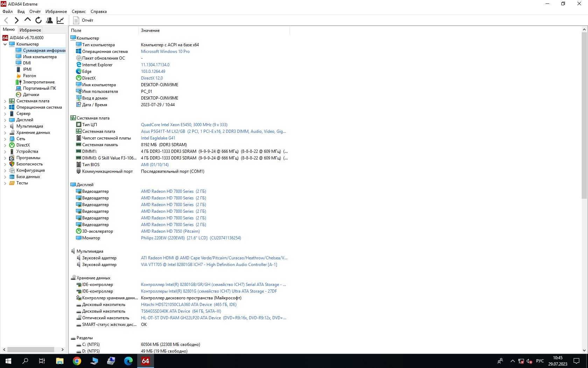Open the DirectX 12.0 value link
The image size is (588, 368).
tap(152, 78)
